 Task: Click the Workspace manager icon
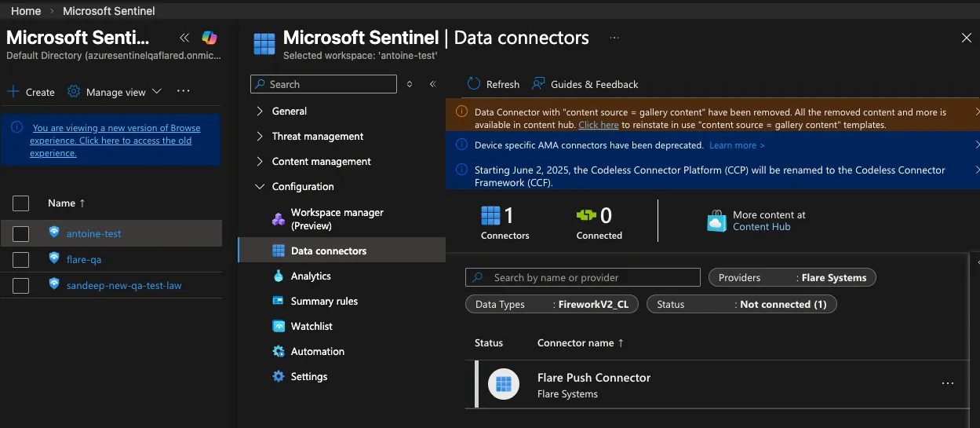[279, 219]
